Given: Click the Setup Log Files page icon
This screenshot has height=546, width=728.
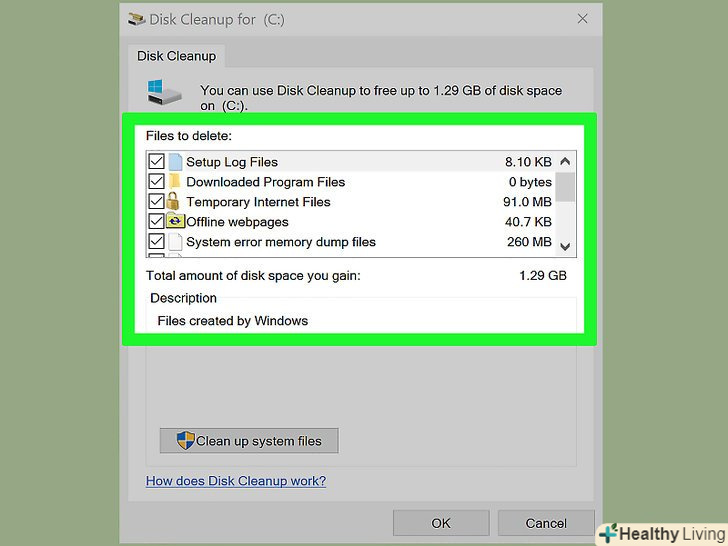Looking at the screenshot, I should pyautogui.click(x=175, y=162).
